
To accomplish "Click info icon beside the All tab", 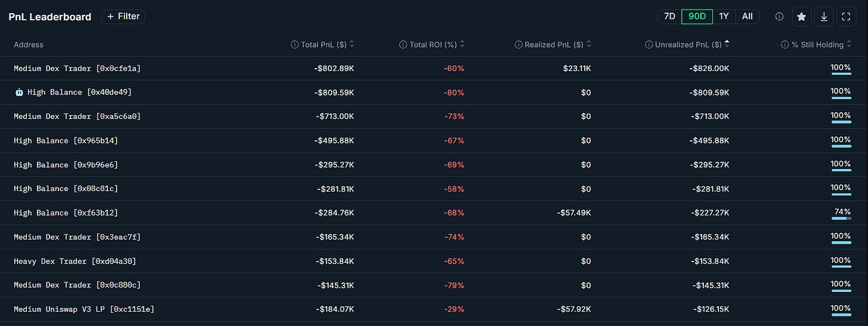I will click(779, 17).
